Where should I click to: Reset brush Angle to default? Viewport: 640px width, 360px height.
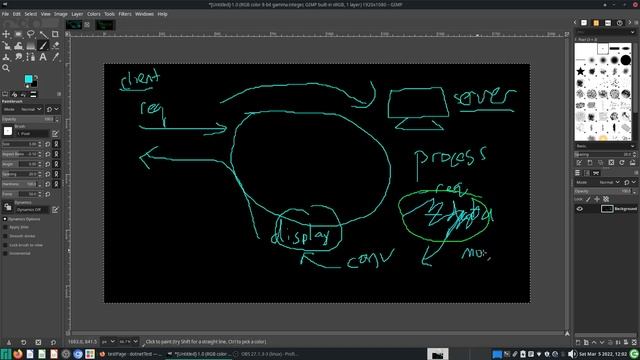tap(48, 164)
